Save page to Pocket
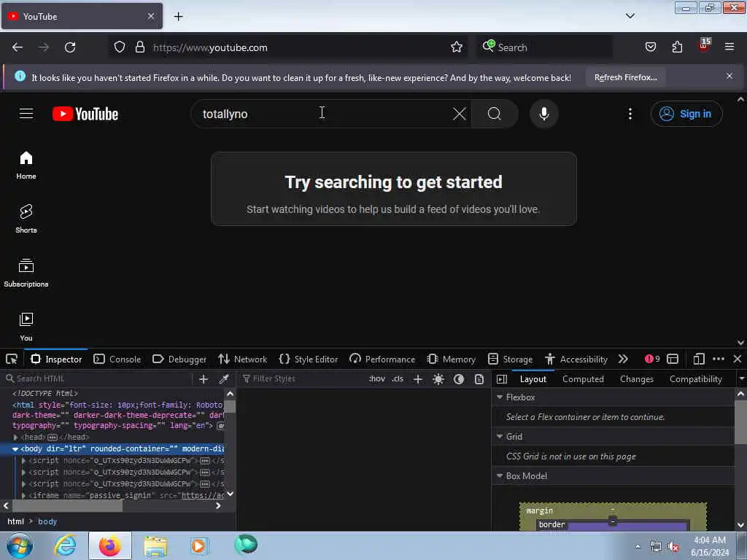 pyautogui.click(x=650, y=47)
